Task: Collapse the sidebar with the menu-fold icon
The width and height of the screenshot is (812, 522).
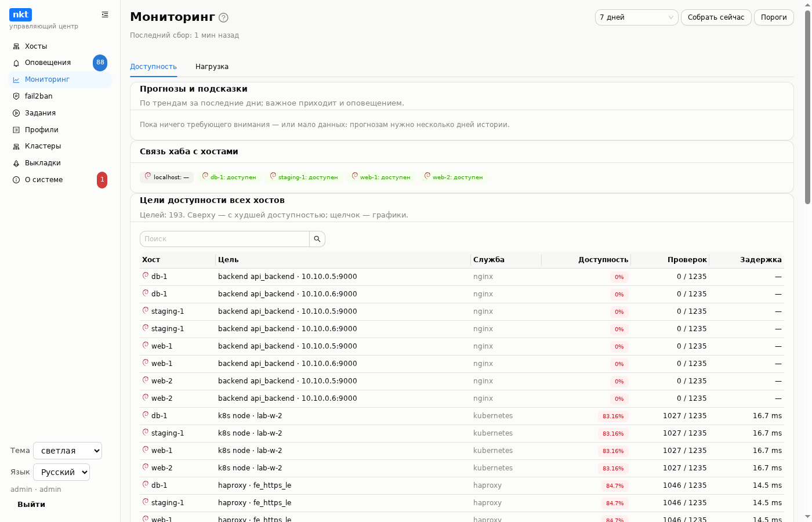Action: pos(105,14)
